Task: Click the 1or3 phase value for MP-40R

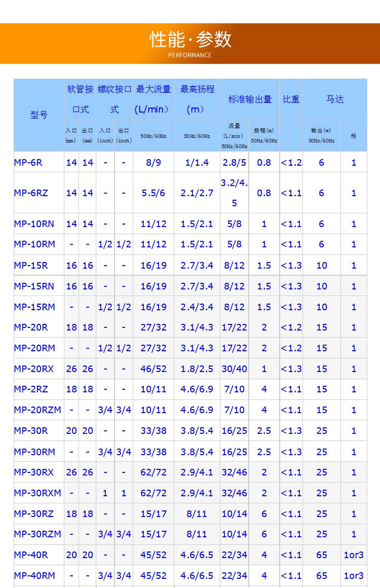Action: 354,555
